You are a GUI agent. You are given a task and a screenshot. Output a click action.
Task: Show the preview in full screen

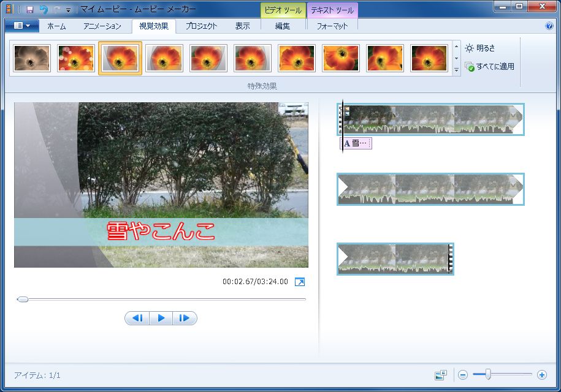click(300, 282)
